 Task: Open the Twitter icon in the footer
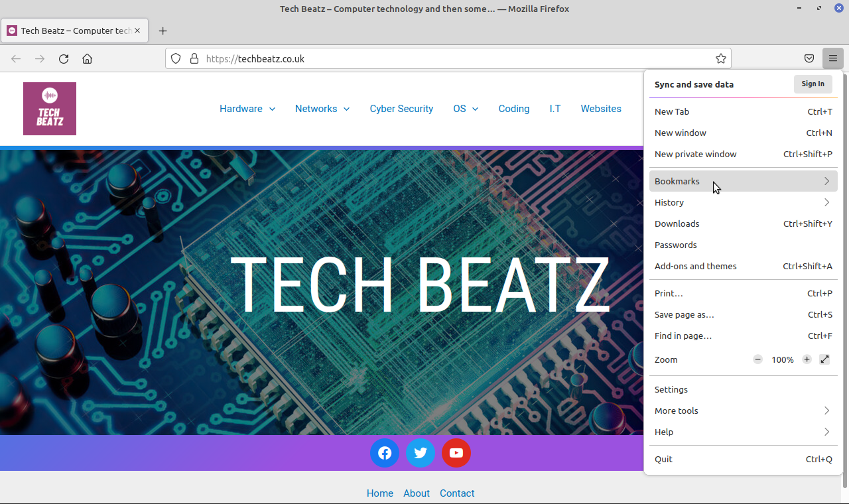[x=421, y=453]
